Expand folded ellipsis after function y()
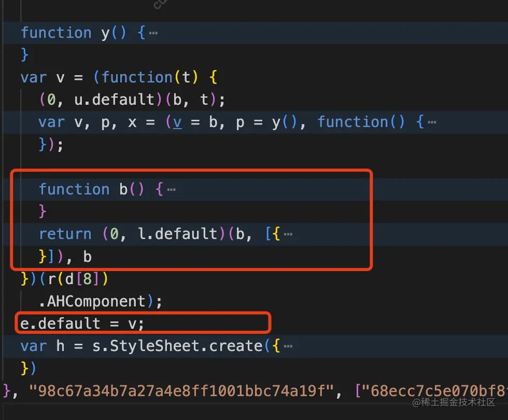 coord(153,33)
